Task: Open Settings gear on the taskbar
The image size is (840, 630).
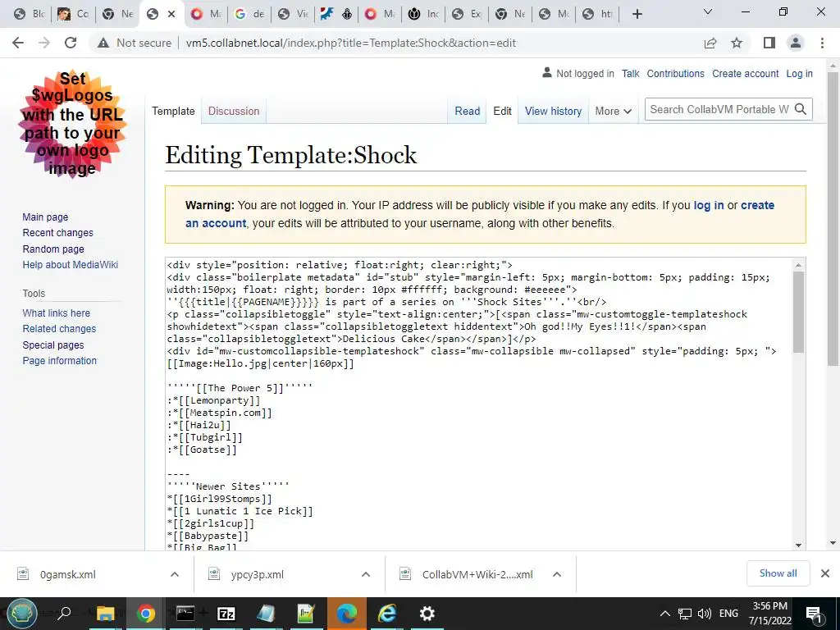Action: 427,614
